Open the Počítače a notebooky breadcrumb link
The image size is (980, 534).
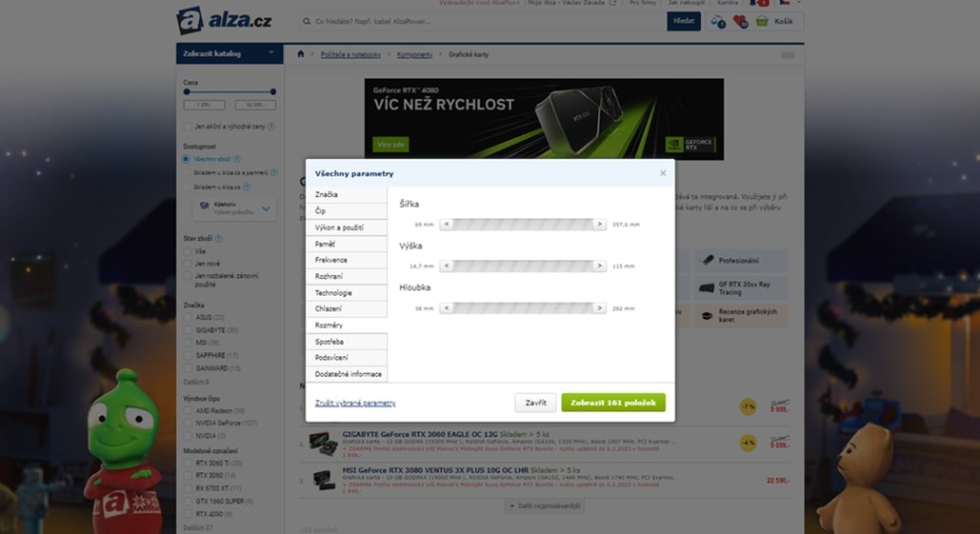click(350, 55)
